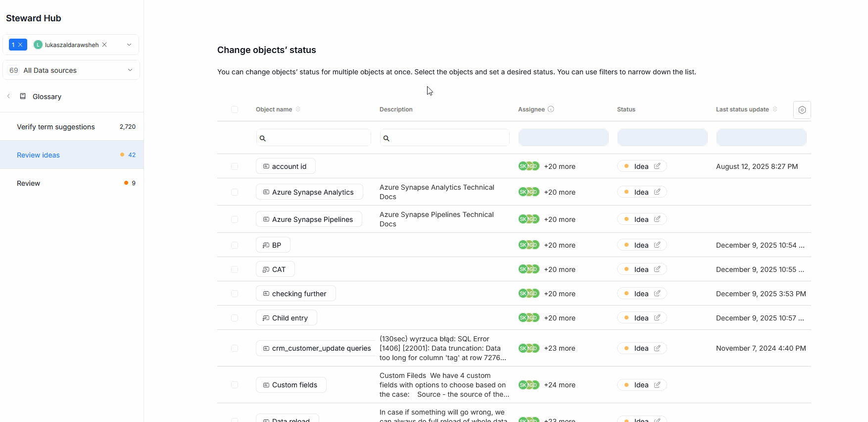Click the Steward Hub title
Screen dimensions: 868x422
pos(34,18)
